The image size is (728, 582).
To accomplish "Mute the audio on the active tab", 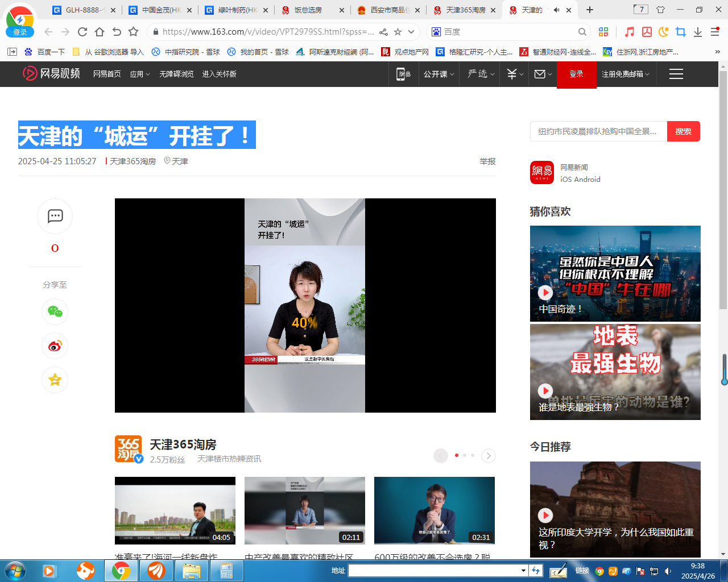I will (x=556, y=10).
